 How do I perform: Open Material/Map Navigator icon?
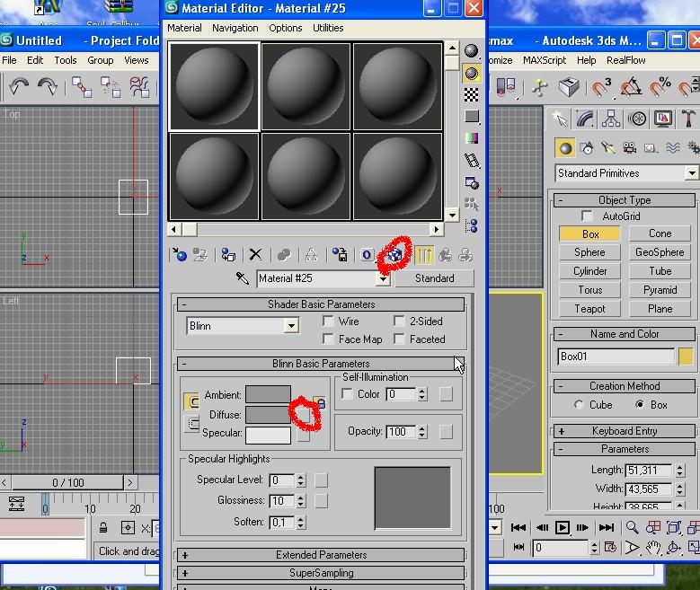click(471, 225)
